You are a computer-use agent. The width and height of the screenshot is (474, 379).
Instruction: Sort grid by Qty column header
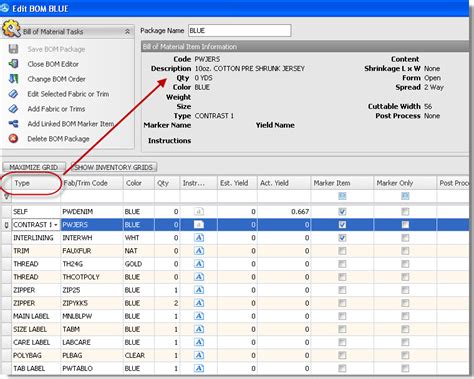[x=167, y=183]
